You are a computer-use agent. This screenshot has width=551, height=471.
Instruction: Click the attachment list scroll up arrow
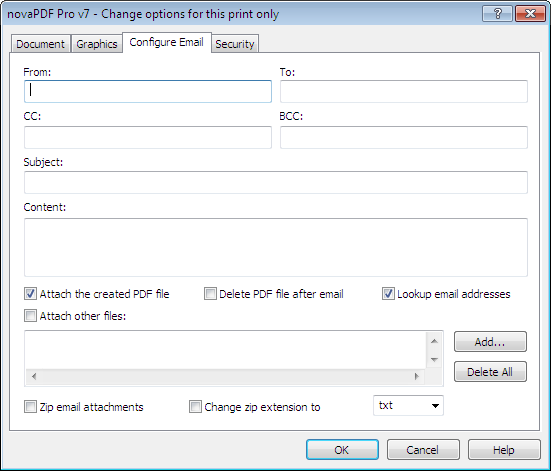pos(434,341)
